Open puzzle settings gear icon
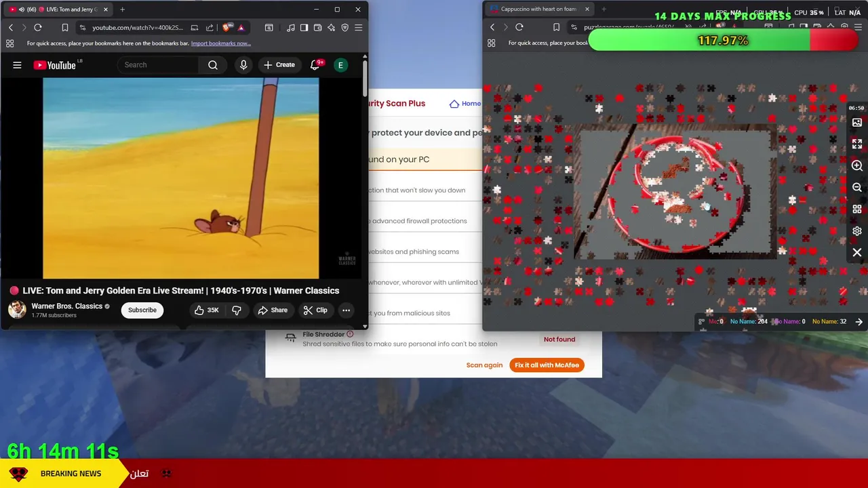Viewport: 868px width, 488px height. [x=857, y=231]
